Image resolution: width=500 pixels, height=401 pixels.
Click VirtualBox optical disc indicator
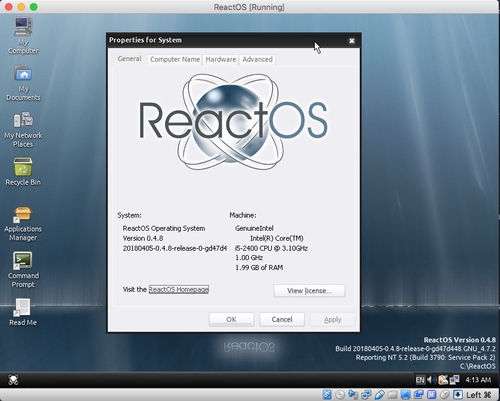[340, 395]
